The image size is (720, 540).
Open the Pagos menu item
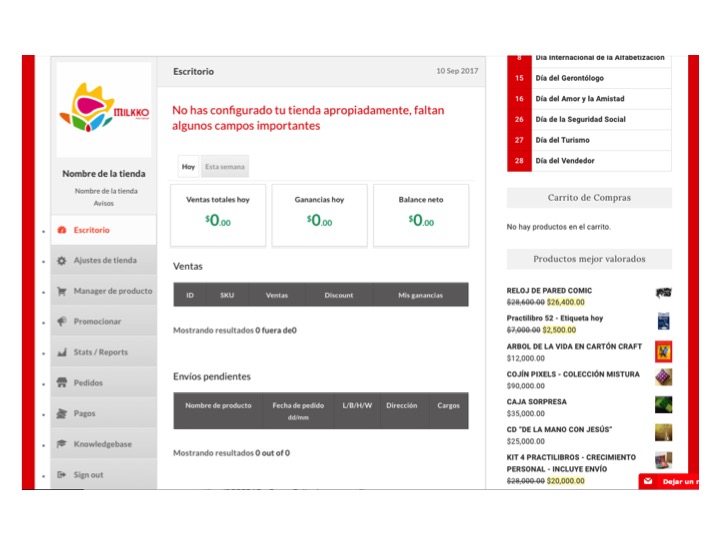(x=104, y=413)
